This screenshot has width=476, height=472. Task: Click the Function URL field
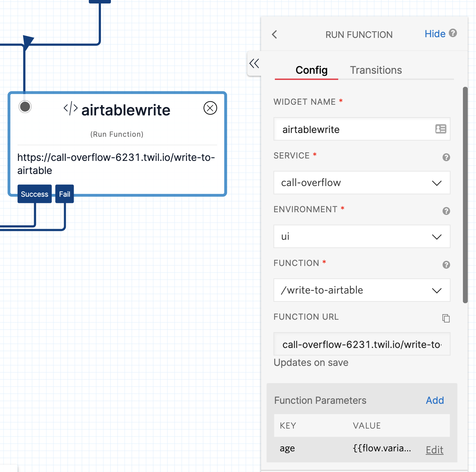tap(362, 344)
